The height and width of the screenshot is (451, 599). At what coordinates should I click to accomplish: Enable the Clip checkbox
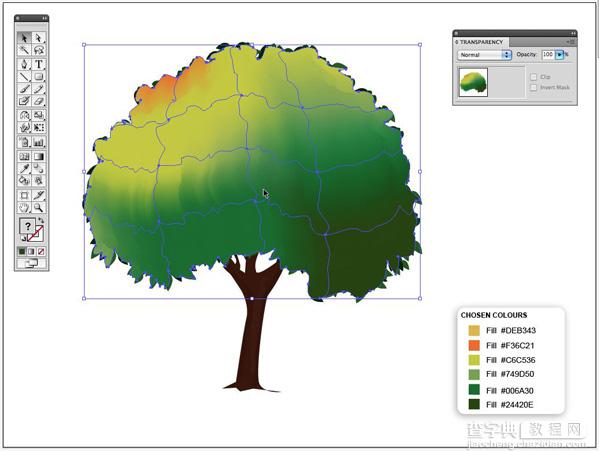(x=533, y=77)
